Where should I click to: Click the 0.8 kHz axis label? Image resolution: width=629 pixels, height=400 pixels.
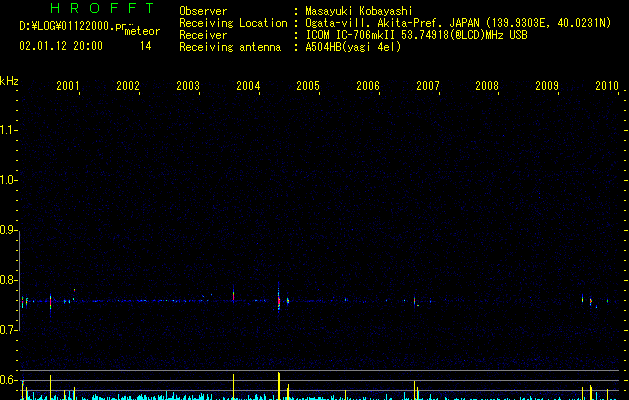pos(8,280)
